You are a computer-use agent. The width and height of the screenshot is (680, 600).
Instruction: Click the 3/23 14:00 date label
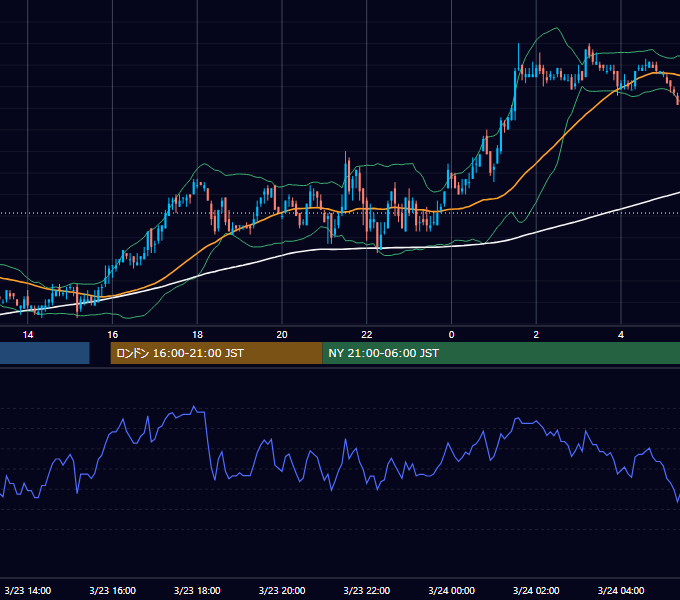pos(28,590)
